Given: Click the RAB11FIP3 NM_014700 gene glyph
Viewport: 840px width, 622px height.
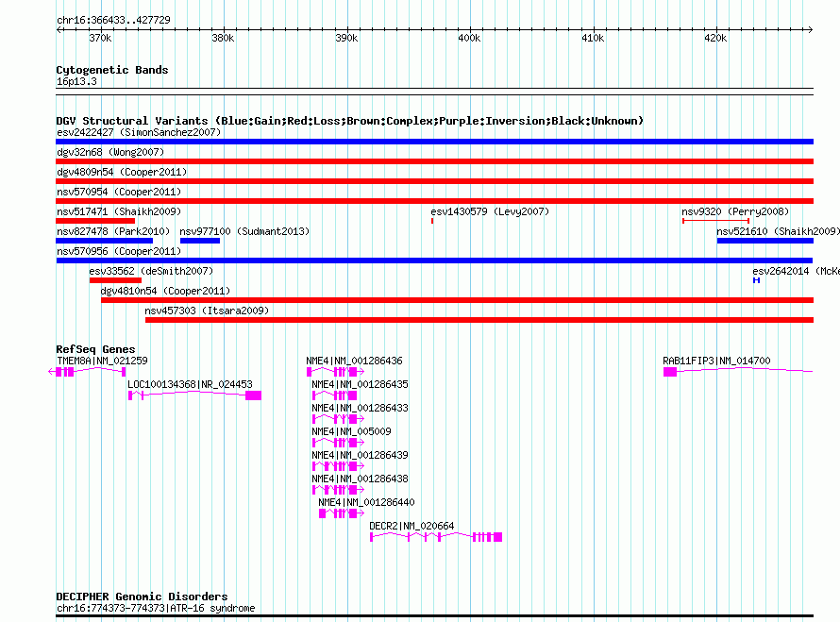Looking at the screenshot, I should pos(736,372).
